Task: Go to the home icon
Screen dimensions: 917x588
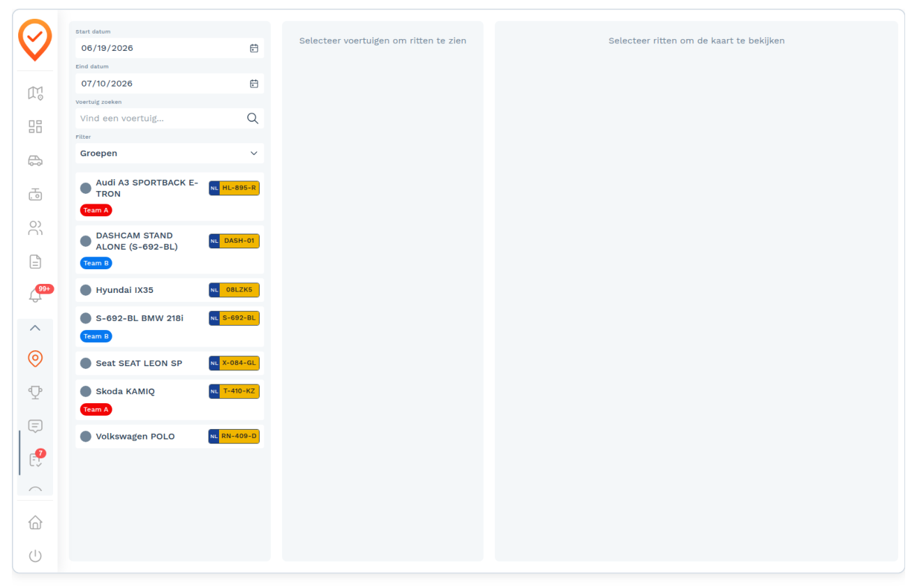Action: pos(35,522)
